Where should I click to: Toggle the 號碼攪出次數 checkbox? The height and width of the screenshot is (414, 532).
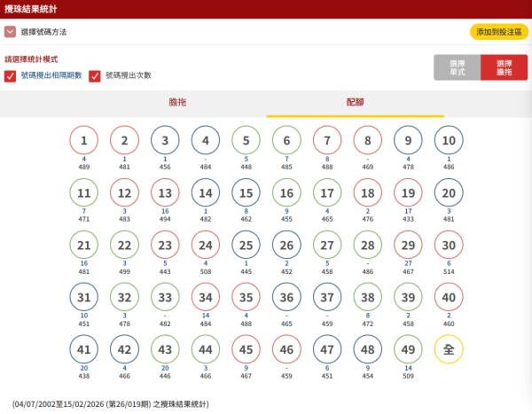pyautogui.click(x=95, y=76)
